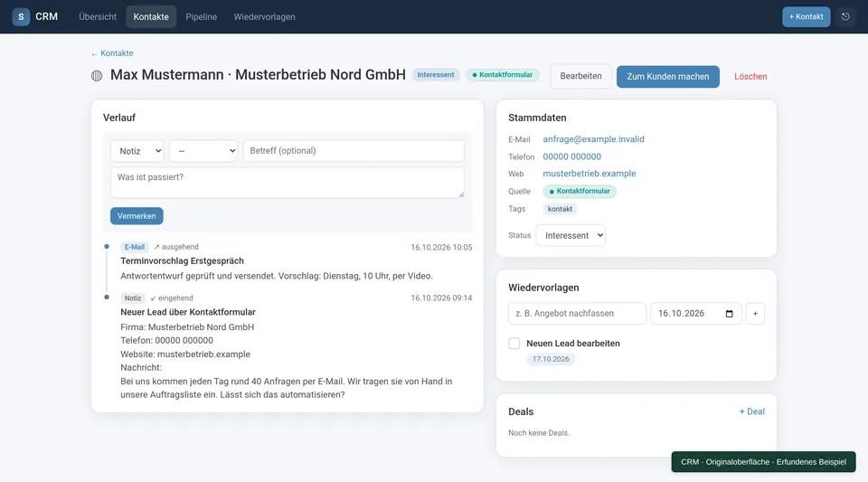Add a deal with + Deal link

[x=751, y=411]
